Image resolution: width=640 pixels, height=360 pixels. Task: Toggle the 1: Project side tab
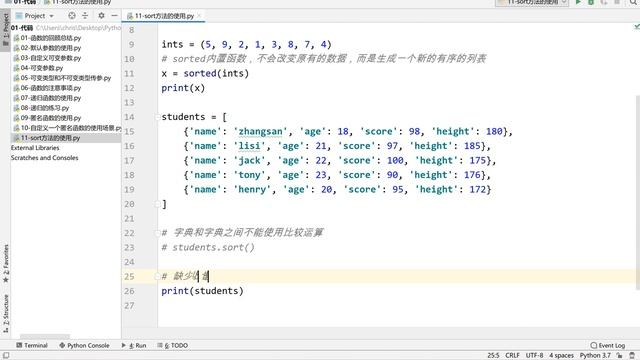click(x=5, y=29)
